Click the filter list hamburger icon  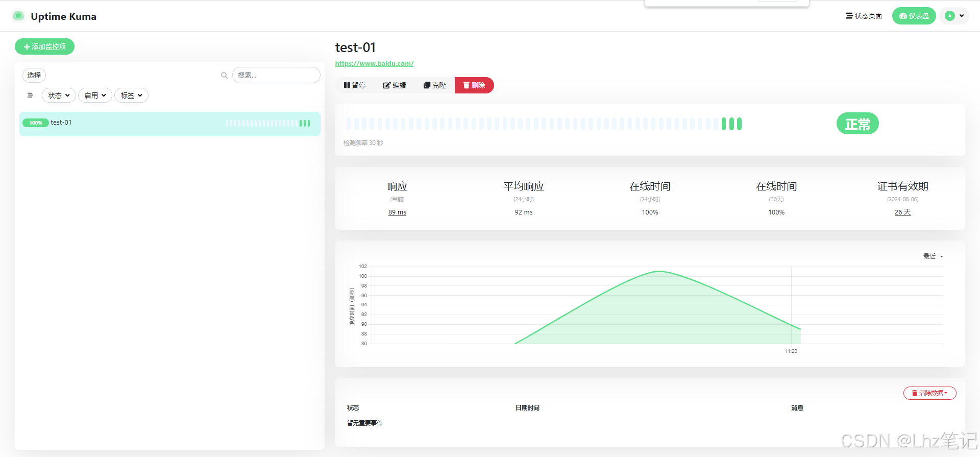click(30, 95)
